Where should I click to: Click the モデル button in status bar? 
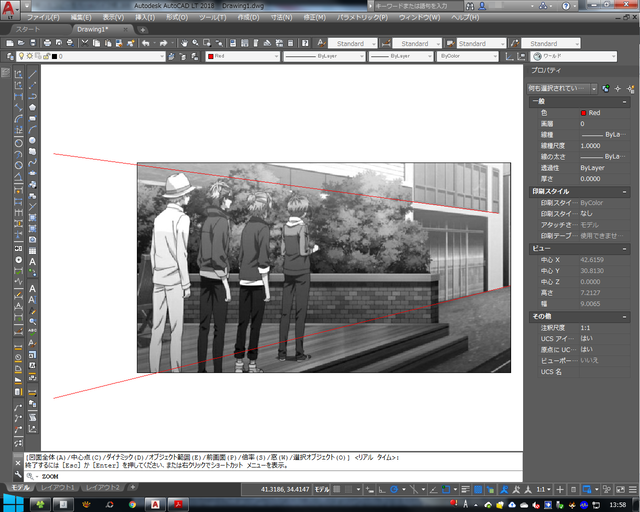pyautogui.click(x=322, y=489)
